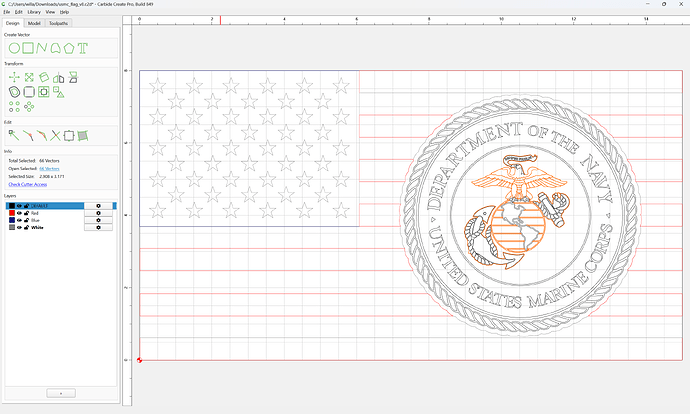Select the Smooth curve edit tool
Screen dimensions: 690x414
click(x=42, y=136)
